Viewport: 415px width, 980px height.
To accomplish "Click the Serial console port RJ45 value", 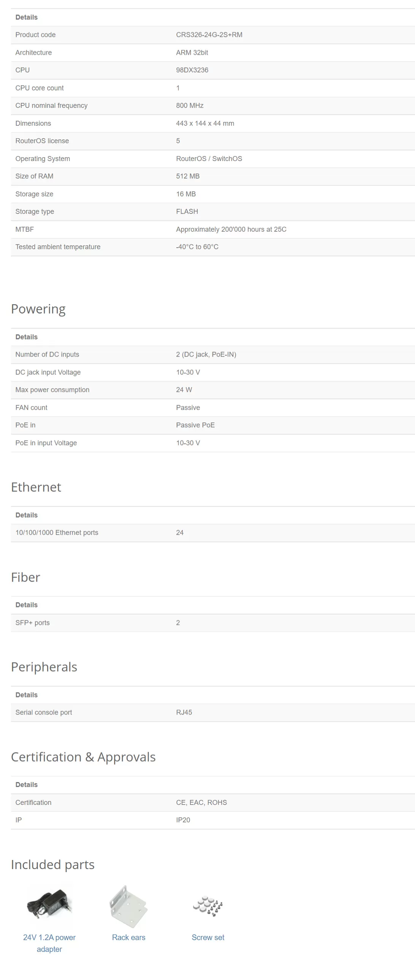I will point(184,712).
